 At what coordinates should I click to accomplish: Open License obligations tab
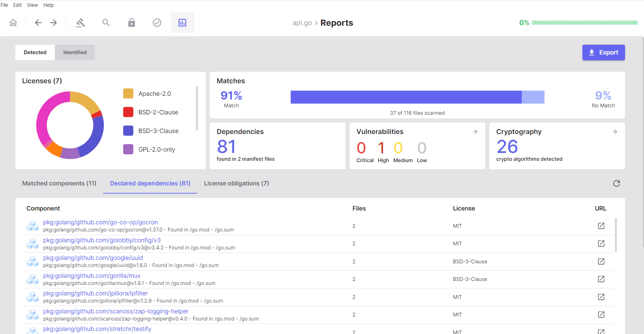coord(236,183)
